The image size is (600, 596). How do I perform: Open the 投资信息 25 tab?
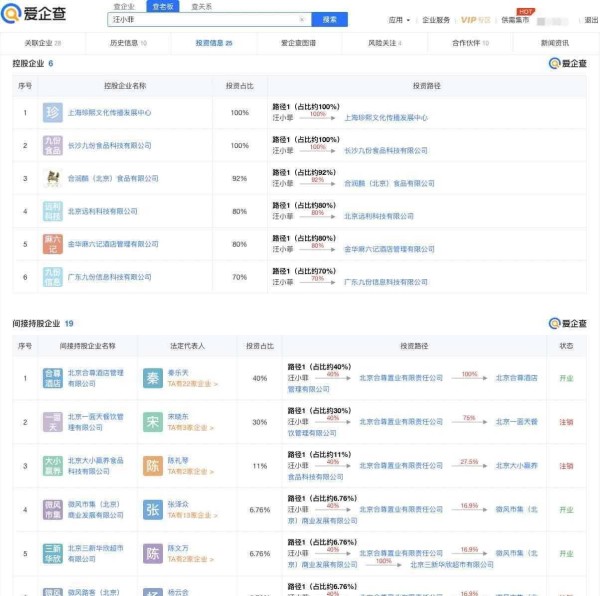click(x=214, y=43)
